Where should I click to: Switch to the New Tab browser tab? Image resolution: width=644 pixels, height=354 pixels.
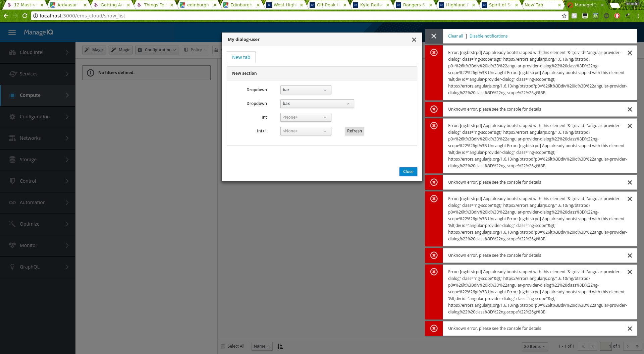point(542,5)
